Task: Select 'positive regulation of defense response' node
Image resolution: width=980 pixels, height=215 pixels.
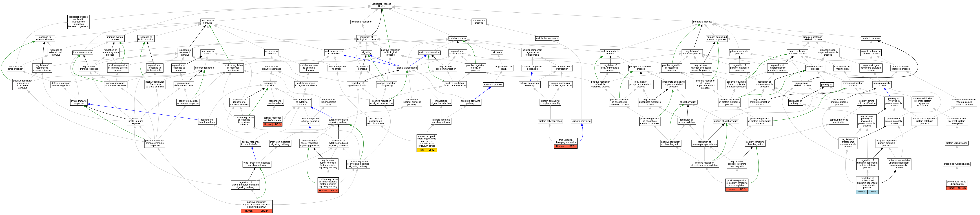Action: pyautogui.click(x=188, y=102)
